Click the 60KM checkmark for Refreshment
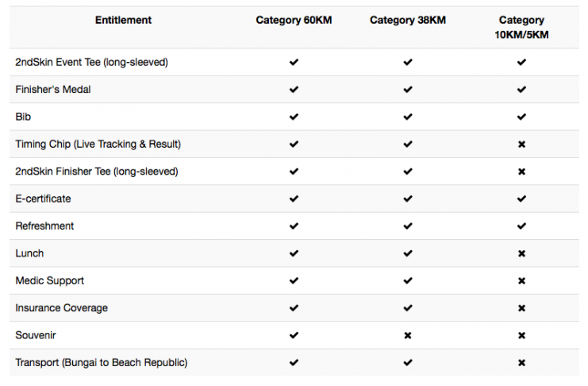This screenshot has height=386, width=588. click(x=294, y=226)
